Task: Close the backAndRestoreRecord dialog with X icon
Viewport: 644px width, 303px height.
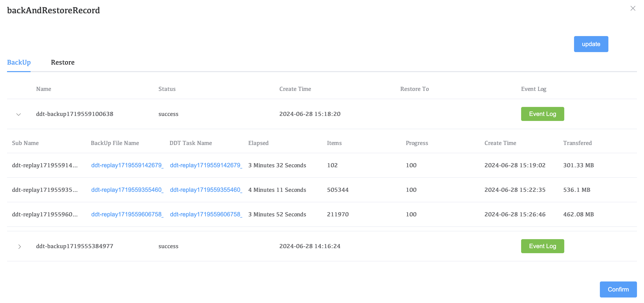Action: [x=633, y=9]
